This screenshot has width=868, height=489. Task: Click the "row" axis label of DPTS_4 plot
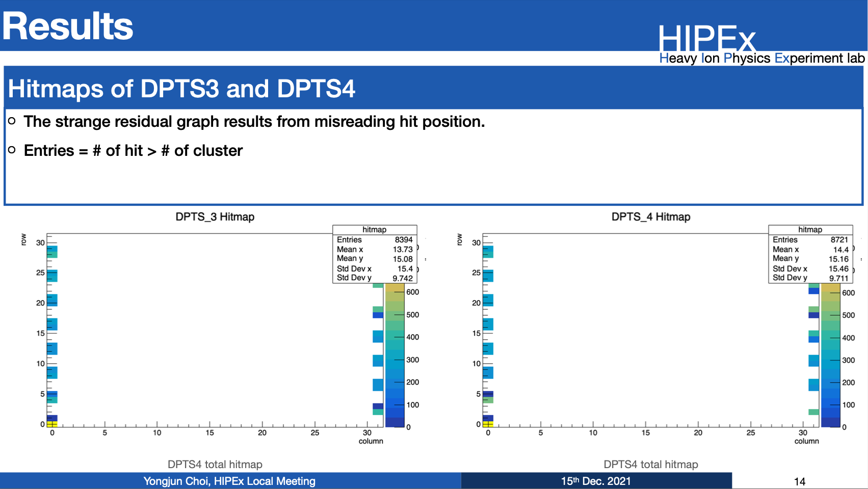[x=459, y=239]
